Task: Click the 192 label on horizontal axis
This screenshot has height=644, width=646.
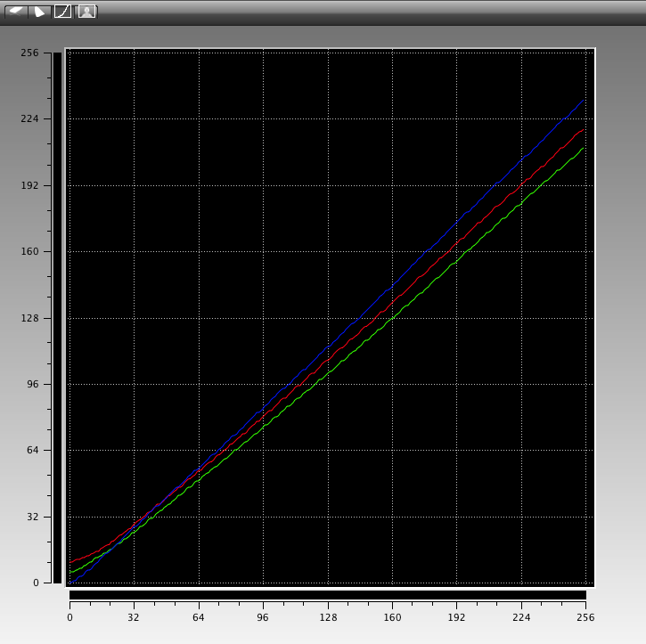Action: [x=456, y=617]
